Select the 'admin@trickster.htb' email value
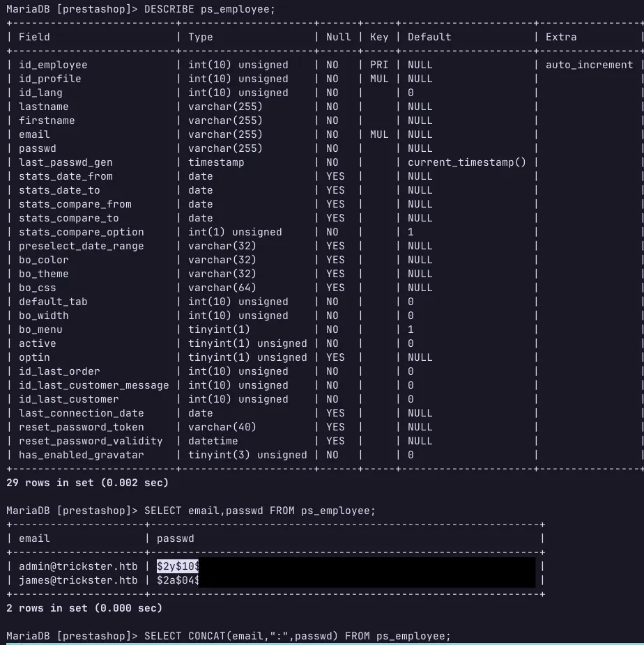Screen dimensions: 644x645 pos(78,567)
